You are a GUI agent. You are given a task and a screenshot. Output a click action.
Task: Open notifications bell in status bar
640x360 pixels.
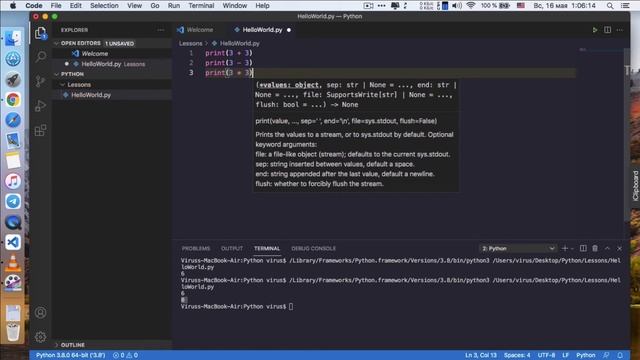tap(620, 355)
